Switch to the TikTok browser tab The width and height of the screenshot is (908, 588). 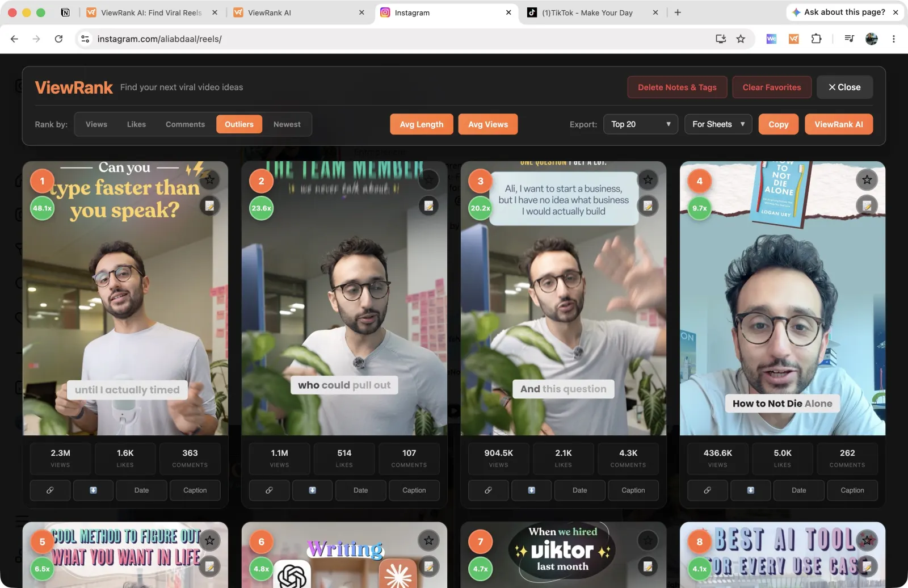587,12
